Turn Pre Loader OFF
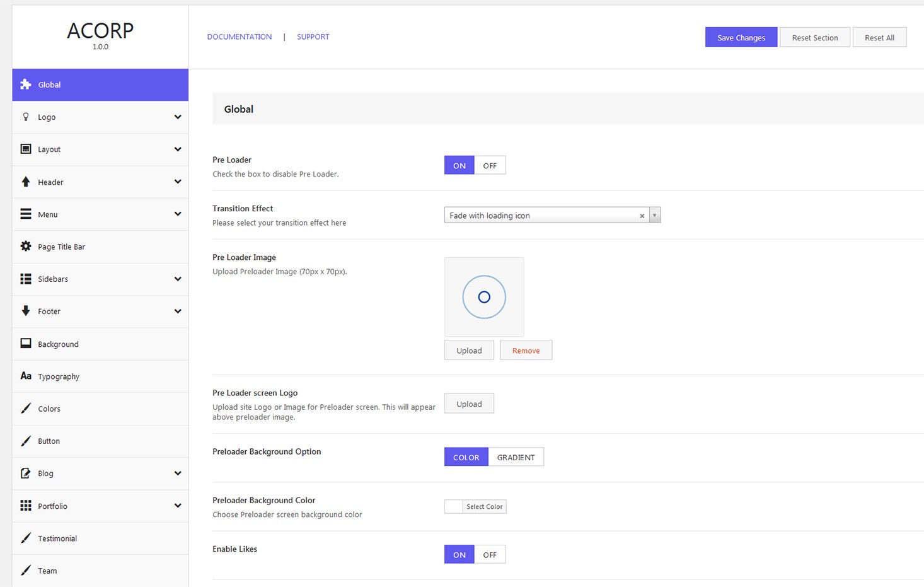Image resolution: width=924 pixels, height=587 pixels. coord(490,165)
